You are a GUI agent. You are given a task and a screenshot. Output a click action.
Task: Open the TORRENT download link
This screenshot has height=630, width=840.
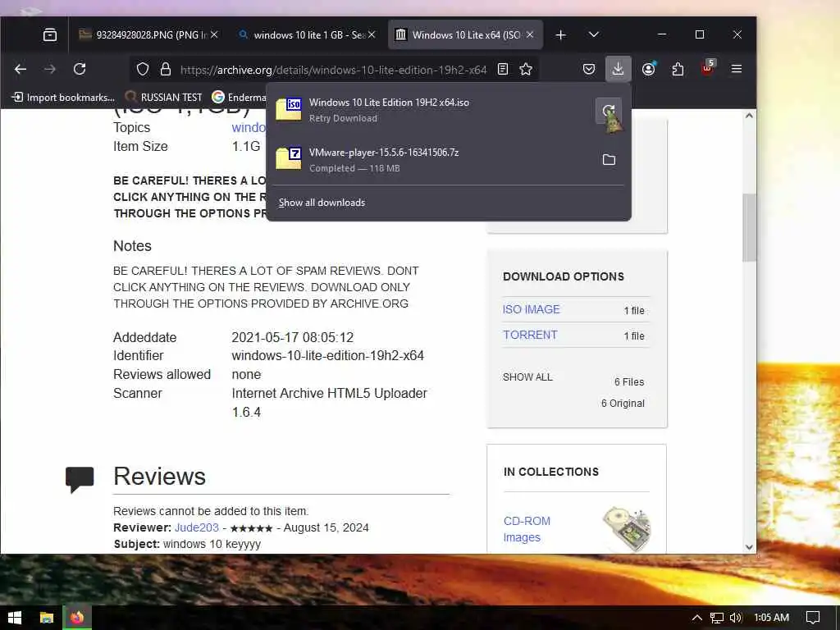pos(530,335)
